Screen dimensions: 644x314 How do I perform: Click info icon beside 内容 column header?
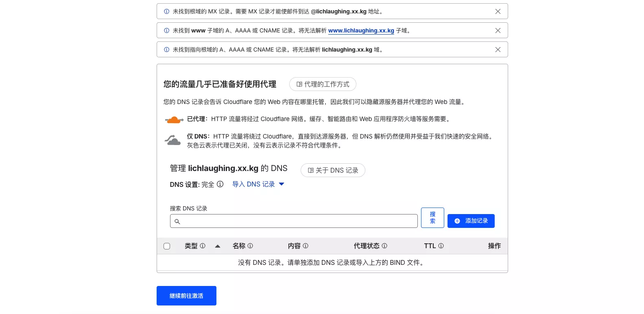(306, 246)
